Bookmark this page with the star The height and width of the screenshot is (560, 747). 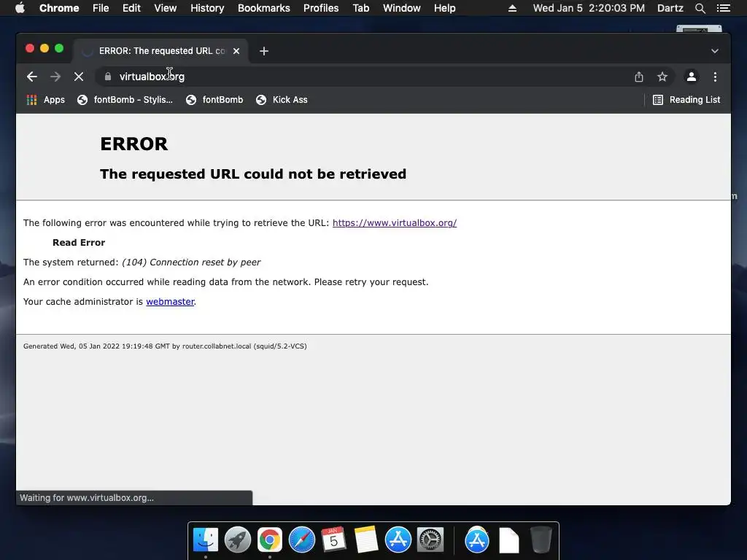(x=662, y=77)
